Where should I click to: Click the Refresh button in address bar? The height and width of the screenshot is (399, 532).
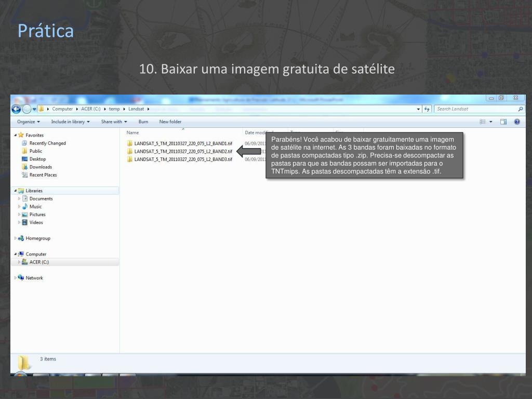(427, 109)
